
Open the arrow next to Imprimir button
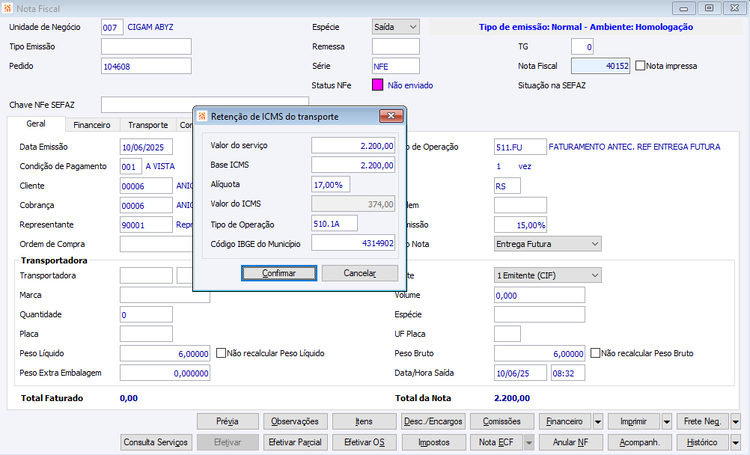click(667, 422)
